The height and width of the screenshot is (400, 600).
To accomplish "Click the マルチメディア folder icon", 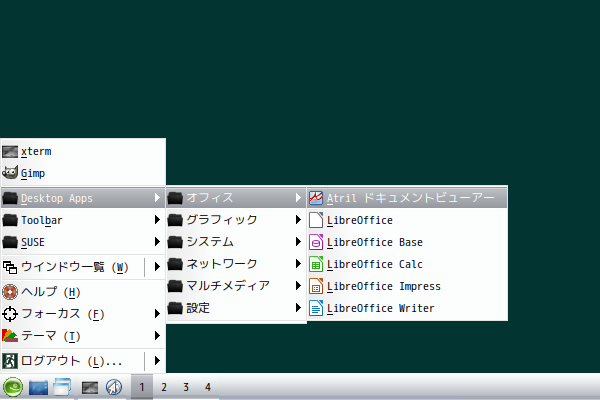I will click(175, 286).
